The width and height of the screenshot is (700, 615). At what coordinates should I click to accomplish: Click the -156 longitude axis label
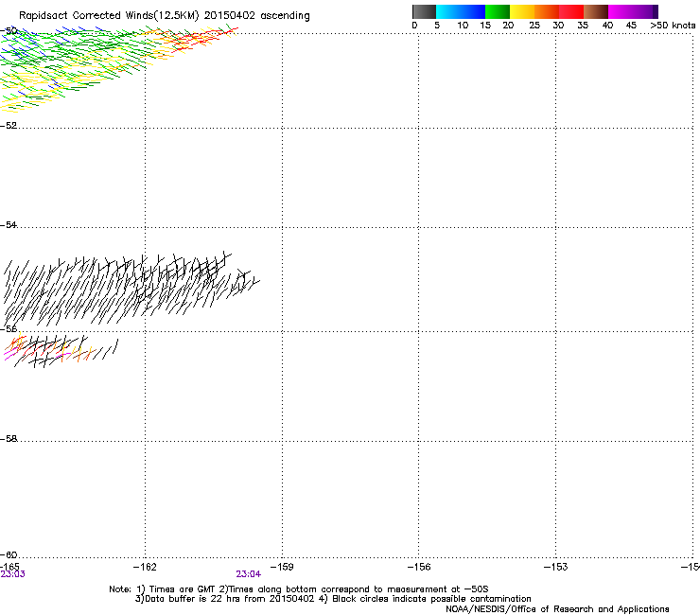point(419,567)
